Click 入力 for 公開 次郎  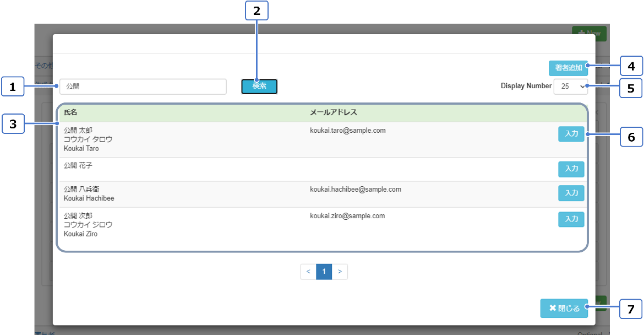pos(571,219)
